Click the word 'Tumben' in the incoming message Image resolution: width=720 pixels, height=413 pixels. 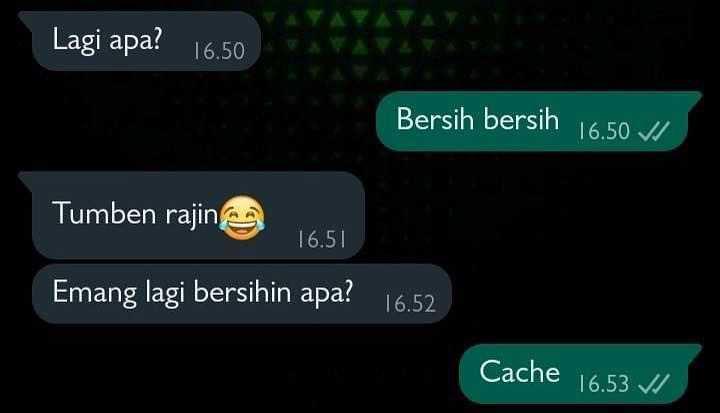click(x=104, y=214)
